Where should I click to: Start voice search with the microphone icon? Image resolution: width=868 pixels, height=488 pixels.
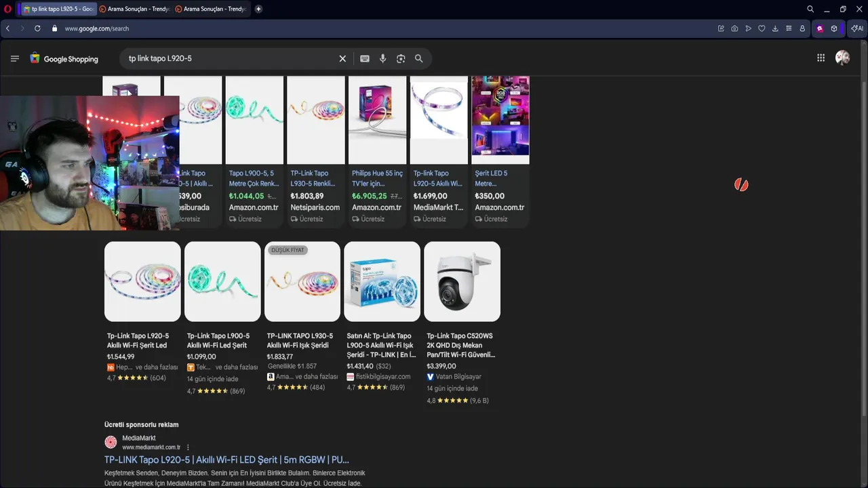(383, 59)
